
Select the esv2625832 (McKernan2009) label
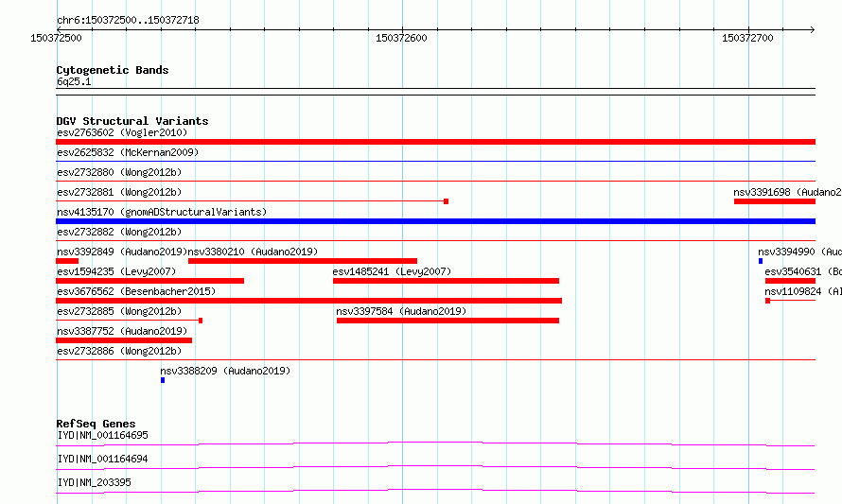pos(128,152)
